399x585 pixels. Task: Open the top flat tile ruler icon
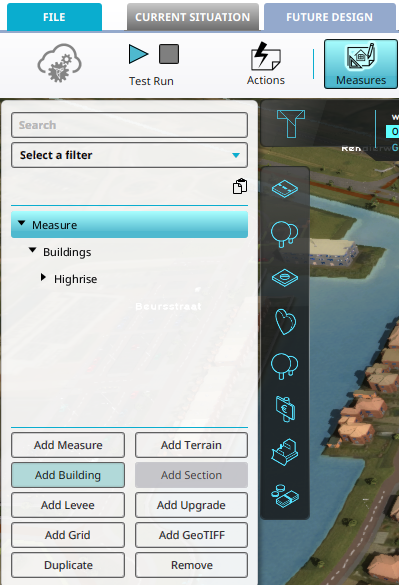pos(285,189)
